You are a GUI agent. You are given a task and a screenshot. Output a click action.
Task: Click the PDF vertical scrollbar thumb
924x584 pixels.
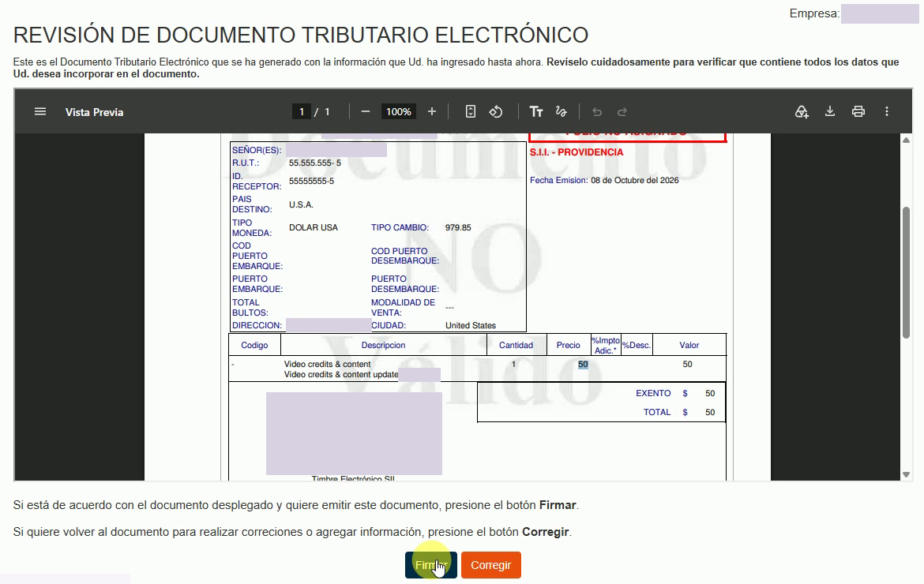pyautogui.click(x=907, y=272)
